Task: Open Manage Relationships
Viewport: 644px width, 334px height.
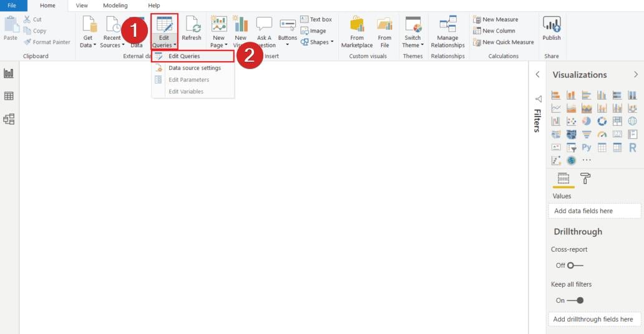Action: [447, 32]
